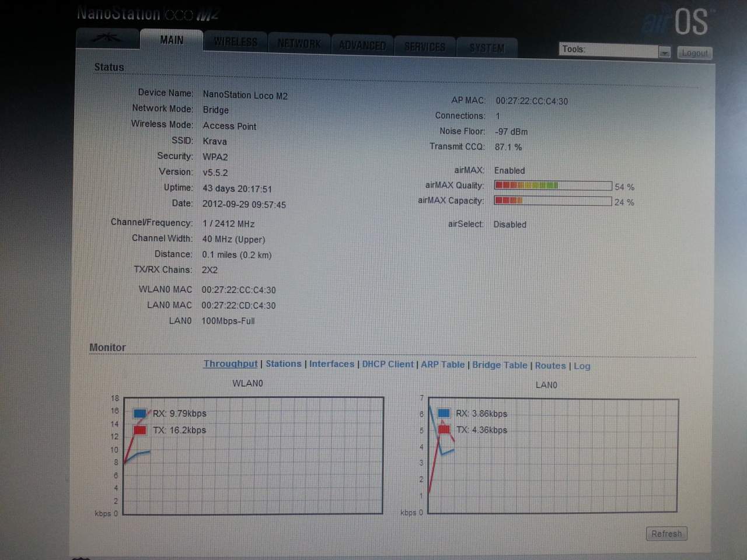
Task: Click the NanoStation loco M2 header title
Action: 148,13
